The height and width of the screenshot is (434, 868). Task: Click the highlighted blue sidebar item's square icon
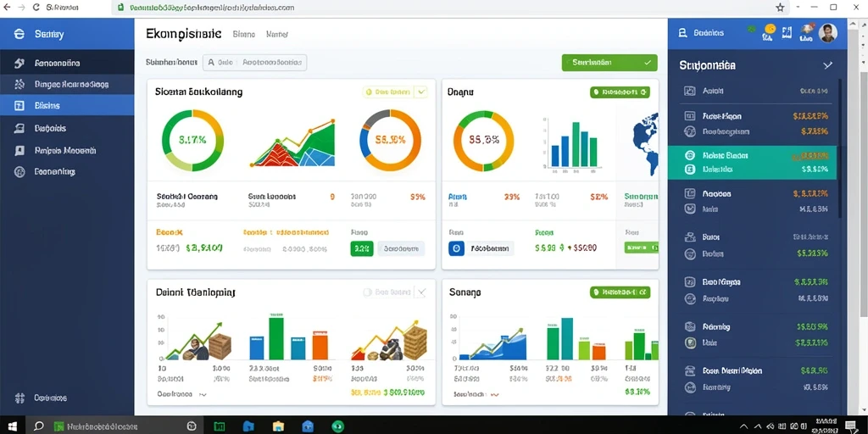[19, 105]
